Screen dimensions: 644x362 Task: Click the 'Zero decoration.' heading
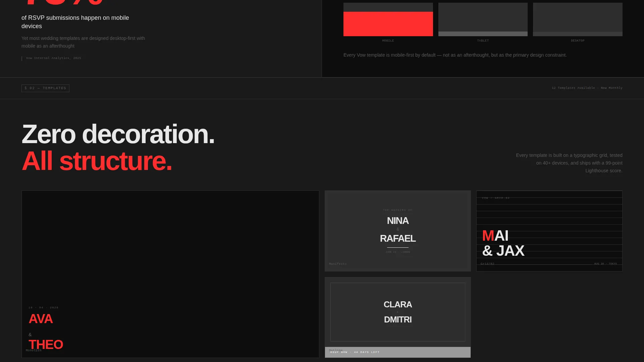[x=118, y=134]
